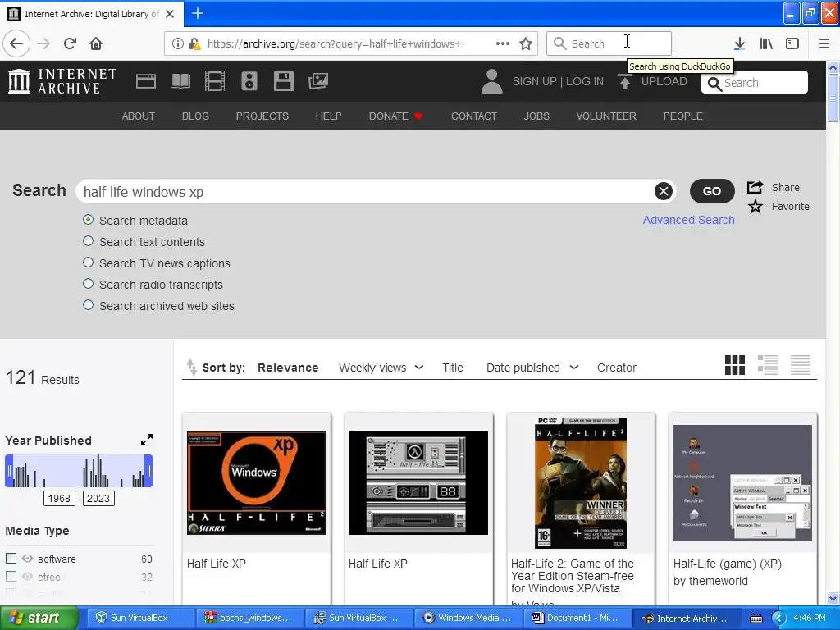Viewport: 840px width, 630px height.
Task: Sort results by Creator
Action: click(x=617, y=367)
